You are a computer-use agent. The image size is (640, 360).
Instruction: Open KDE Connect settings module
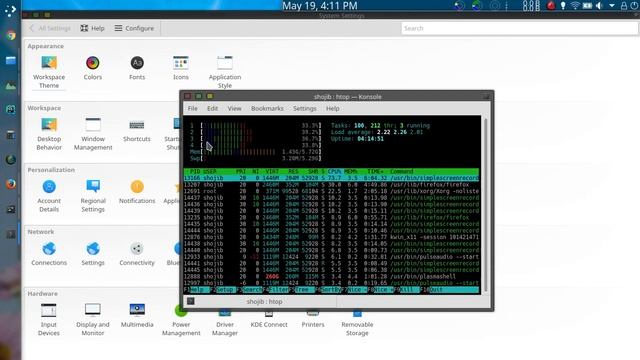(269, 320)
